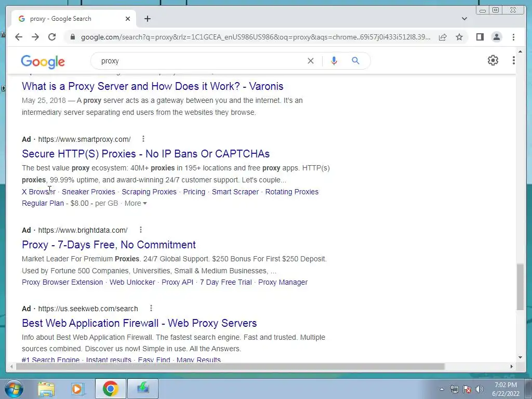Submit search with magnifier icon
532x399 pixels.
click(355, 61)
